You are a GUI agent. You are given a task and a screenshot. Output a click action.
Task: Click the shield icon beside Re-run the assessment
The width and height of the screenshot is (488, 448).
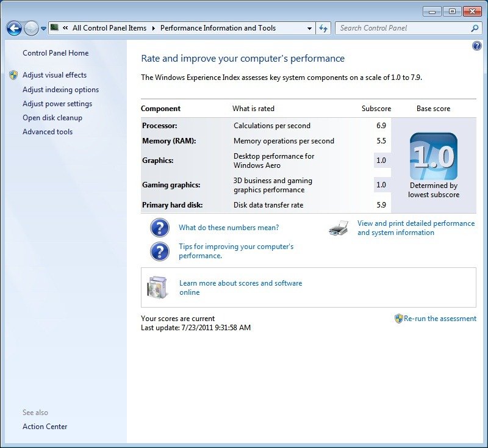tap(399, 319)
